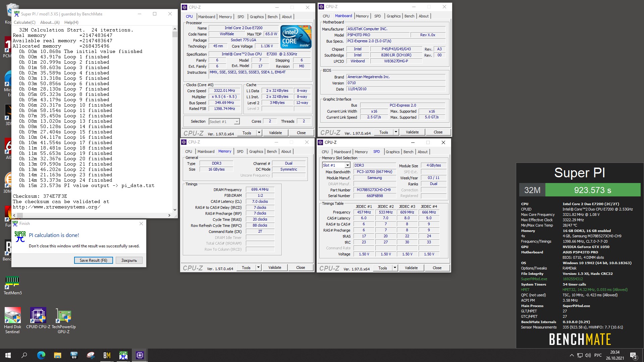Click Checksum: 374E7F3E line
The height and width of the screenshot is (362, 644).
(40, 196)
